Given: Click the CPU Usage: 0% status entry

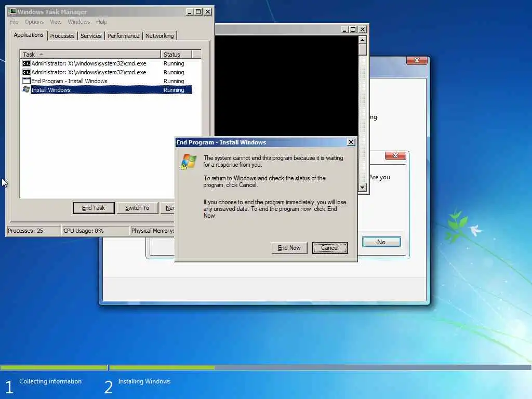Looking at the screenshot, I should click(96, 231).
